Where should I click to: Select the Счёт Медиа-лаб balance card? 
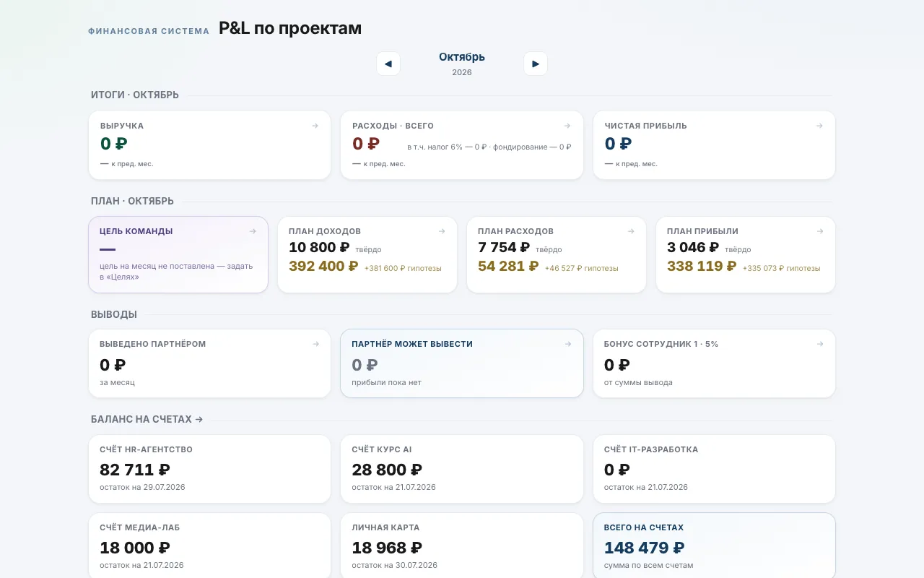click(209, 545)
